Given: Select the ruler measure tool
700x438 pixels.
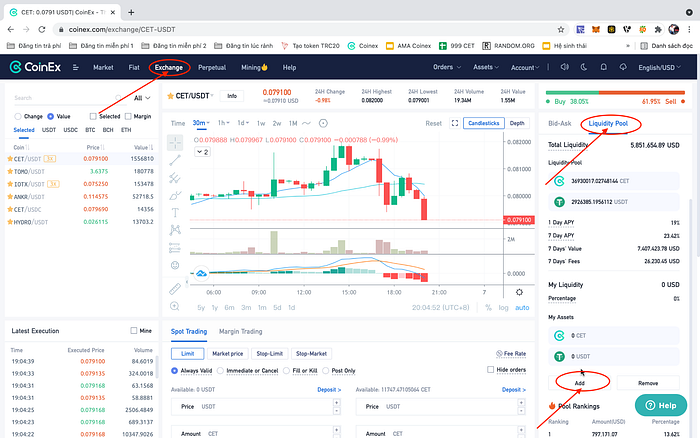Looking at the screenshot, I should tap(175, 289).
